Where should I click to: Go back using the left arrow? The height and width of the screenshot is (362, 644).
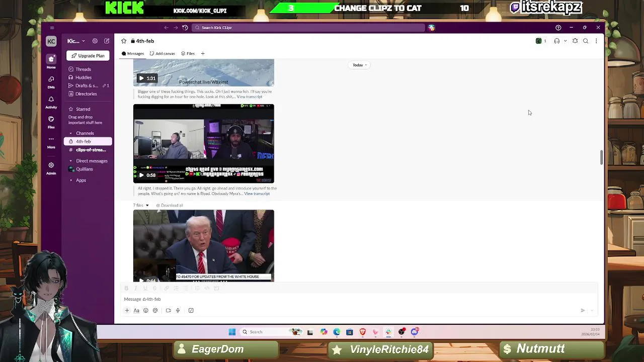(x=166, y=28)
